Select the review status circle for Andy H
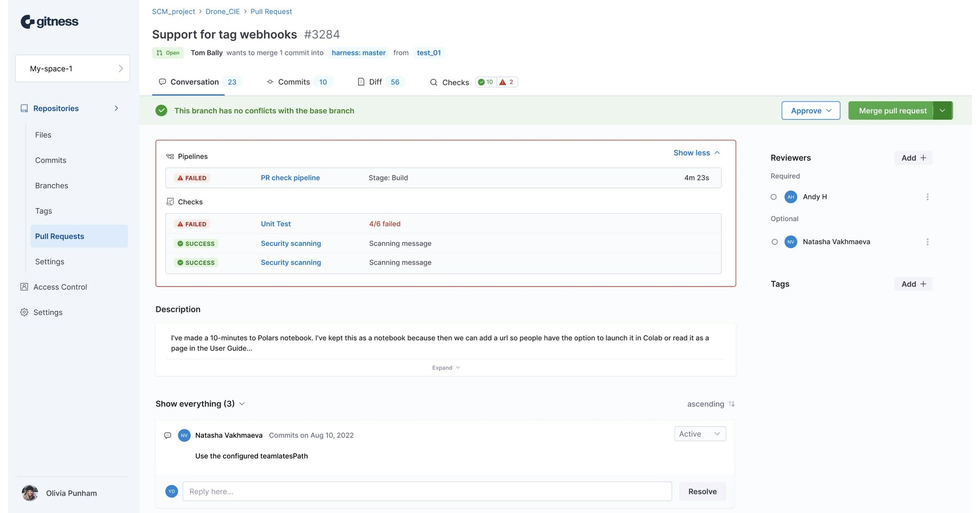The height and width of the screenshot is (513, 980). [x=774, y=197]
